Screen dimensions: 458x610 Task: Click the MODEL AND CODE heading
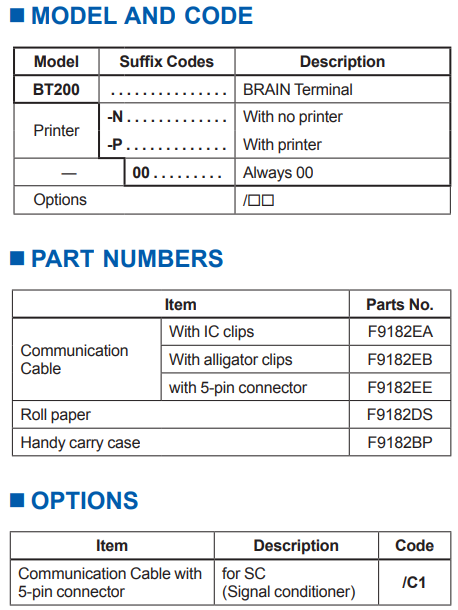142,16
